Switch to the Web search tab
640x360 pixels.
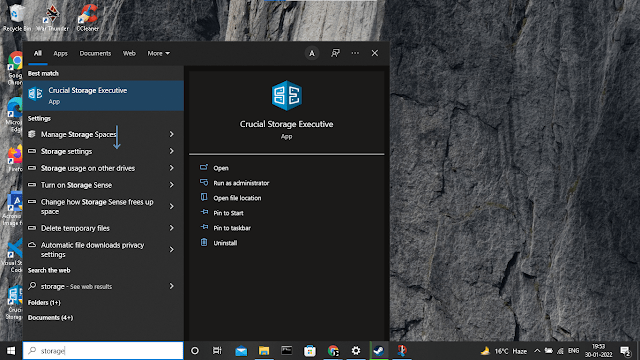click(129, 53)
